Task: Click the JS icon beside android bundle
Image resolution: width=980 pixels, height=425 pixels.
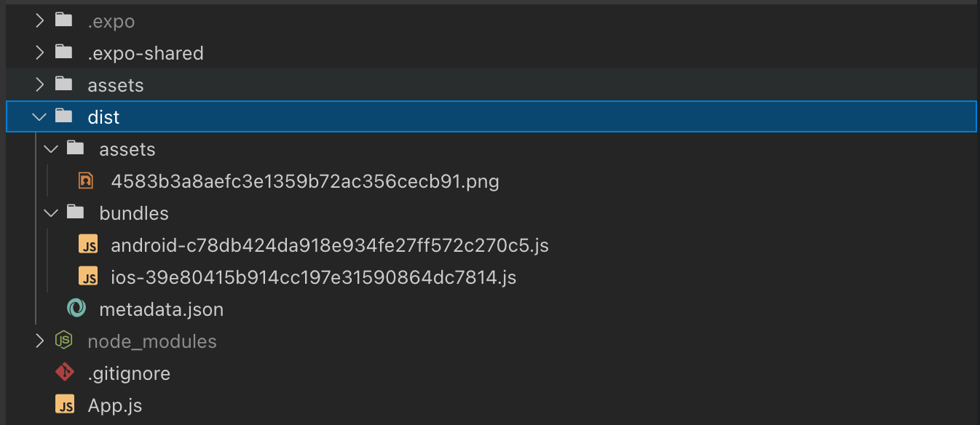Action: pyautogui.click(x=88, y=245)
